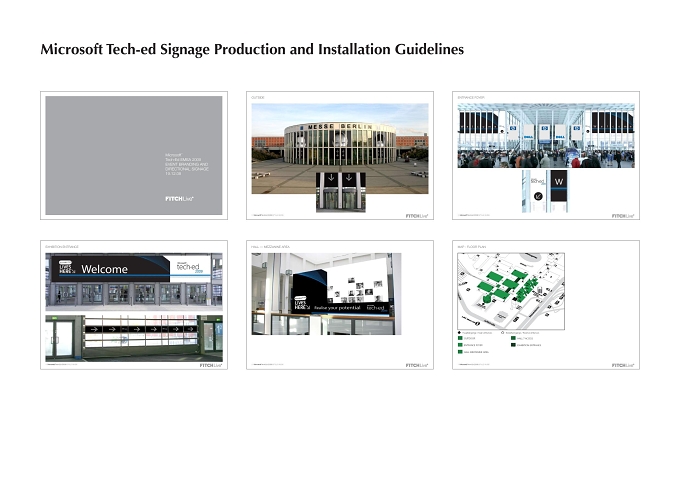Viewport: 680px width, 481px height.
Task: Click the FITCH Live logo on cover slide
Action: pos(179,199)
